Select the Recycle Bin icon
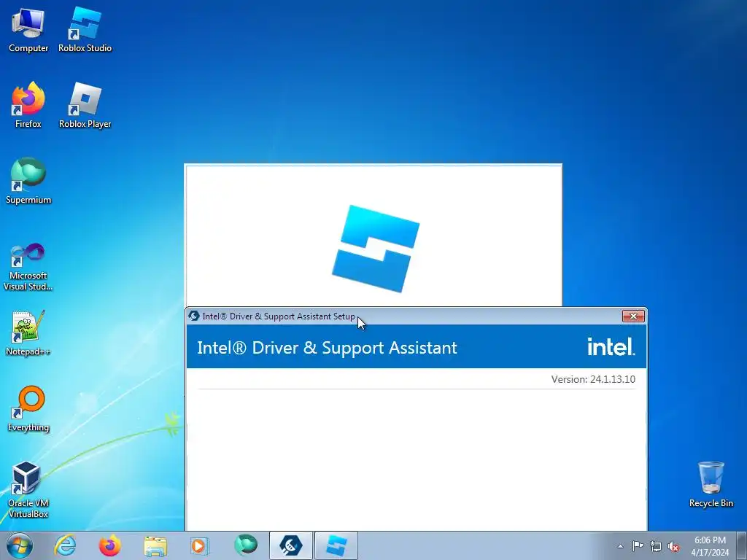The image size is (747, 560). (711, 484)
